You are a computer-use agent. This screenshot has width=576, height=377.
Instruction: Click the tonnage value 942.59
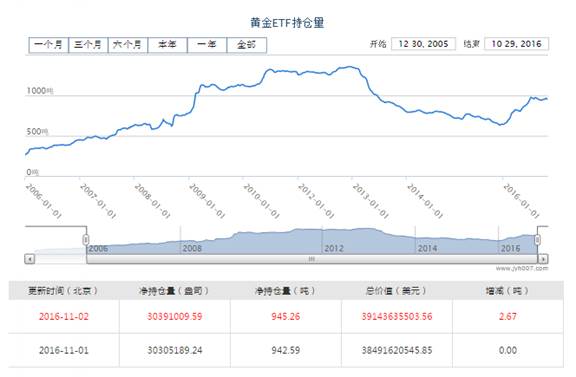[x=285, y=350]
